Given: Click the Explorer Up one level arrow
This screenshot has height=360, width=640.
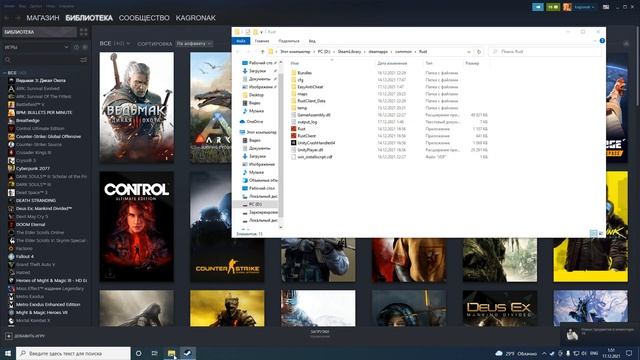Looking at the screenshot, I should 262,52.
